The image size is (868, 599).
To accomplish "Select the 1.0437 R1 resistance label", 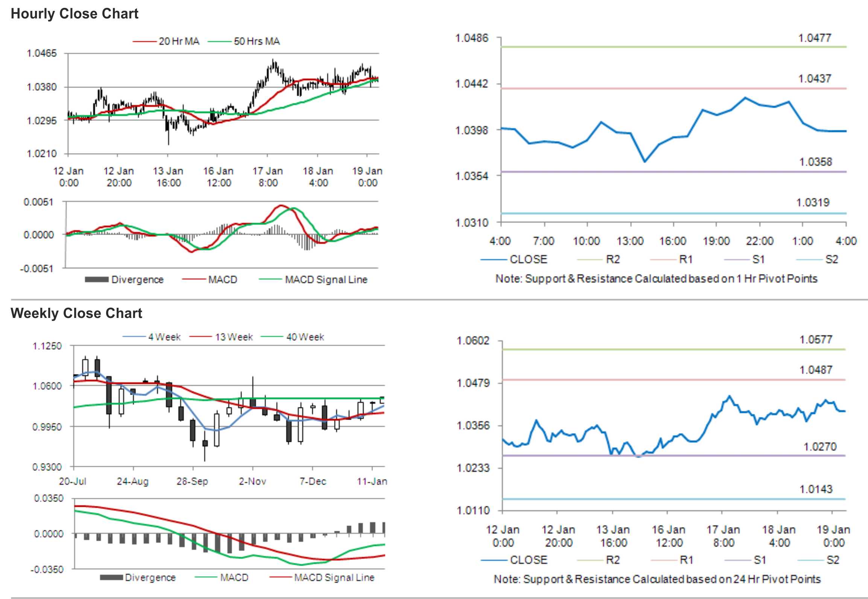I will click(x=815, y=79).
